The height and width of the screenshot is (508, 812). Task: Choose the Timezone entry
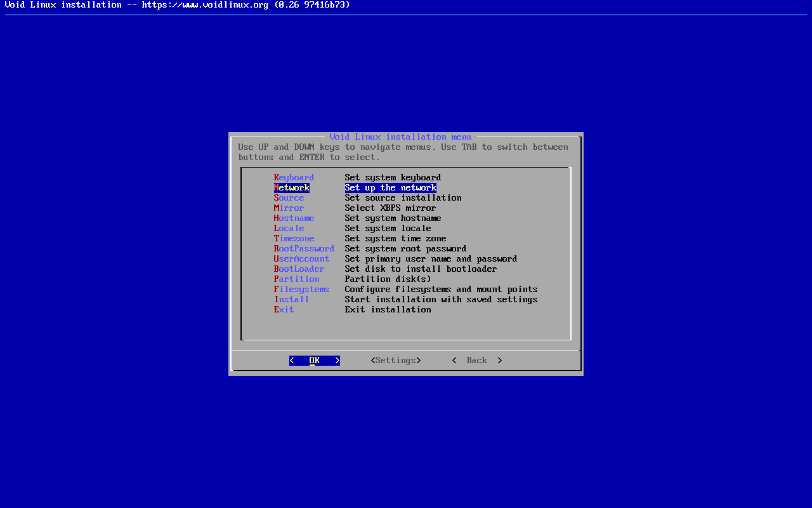(294, 239)
